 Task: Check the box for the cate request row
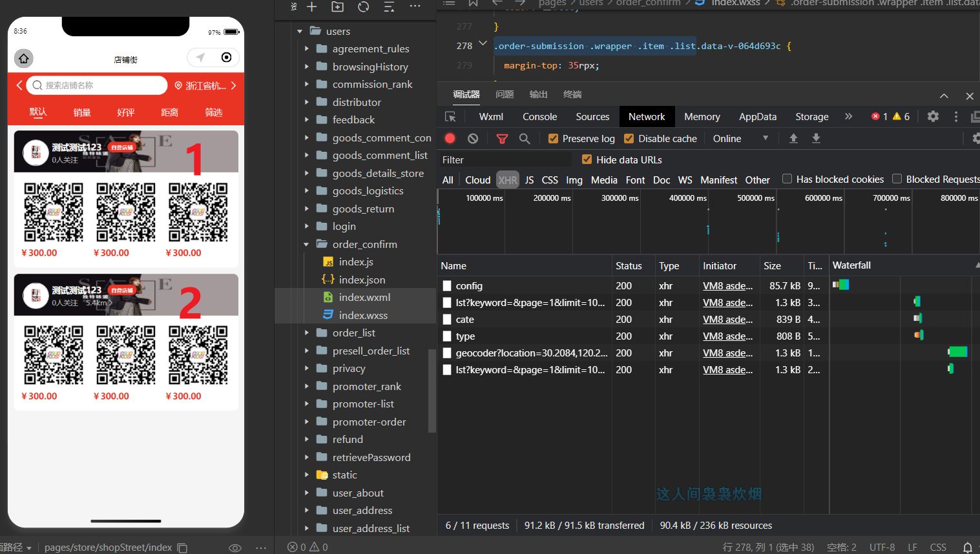point(447,319)
